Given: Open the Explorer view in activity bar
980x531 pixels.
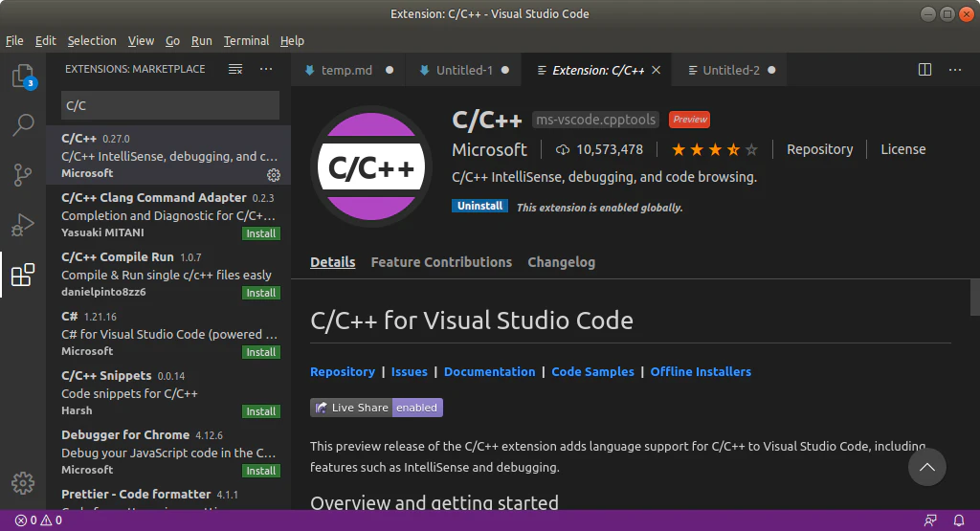Looking at the screenshot, I should [23, 77].
